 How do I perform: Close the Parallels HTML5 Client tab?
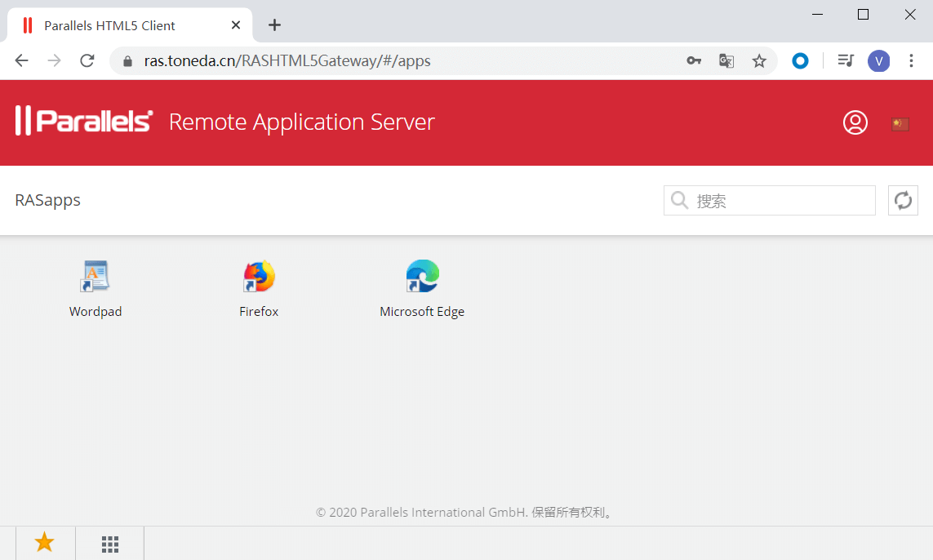(x=236, y=25)
